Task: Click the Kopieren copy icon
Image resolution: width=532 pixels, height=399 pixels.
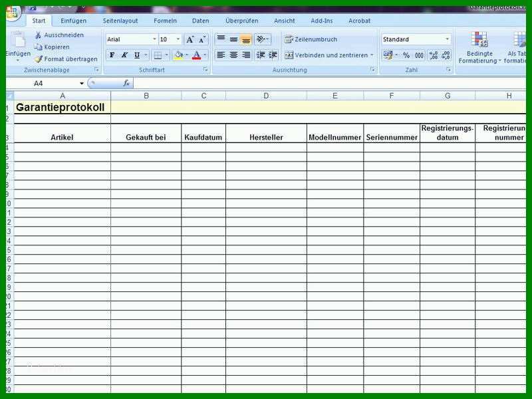Action: [x=39, y=47]
